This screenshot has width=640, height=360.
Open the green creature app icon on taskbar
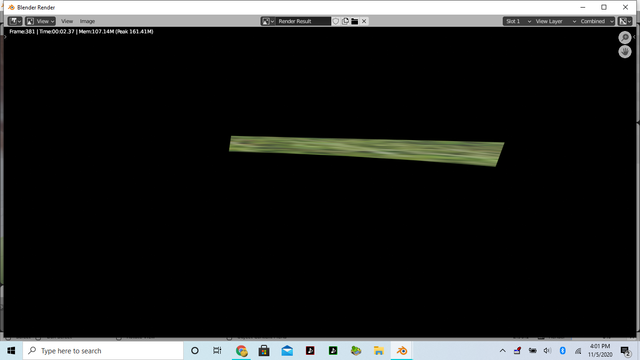tap(356, 351)
